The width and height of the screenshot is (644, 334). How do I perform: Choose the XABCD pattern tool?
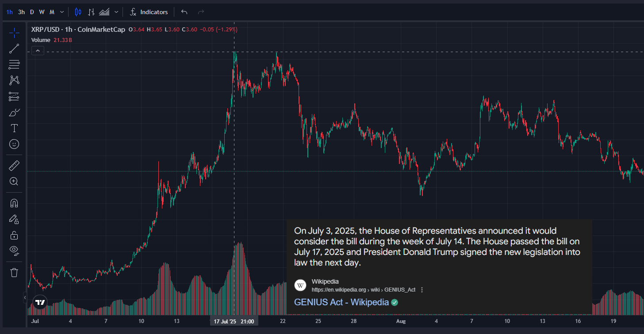[x=14, y=80]
